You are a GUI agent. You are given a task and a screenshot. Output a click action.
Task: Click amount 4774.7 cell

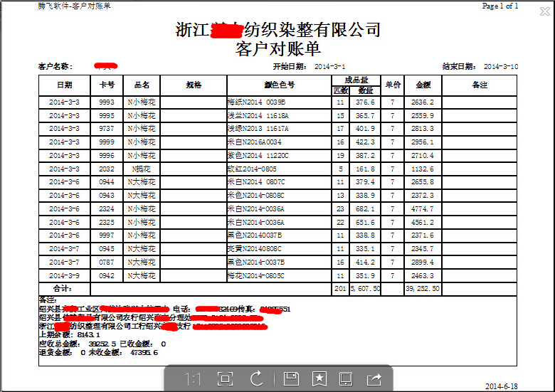[x=423, y=208]
